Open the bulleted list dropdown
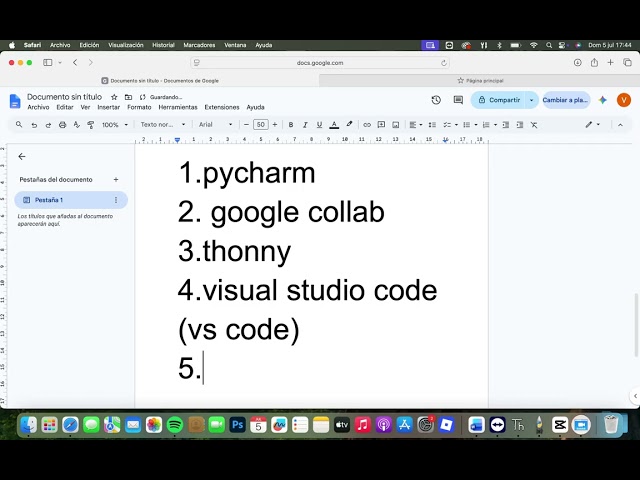The width and height of the screenshot is (640, 480). coord(470,124)
